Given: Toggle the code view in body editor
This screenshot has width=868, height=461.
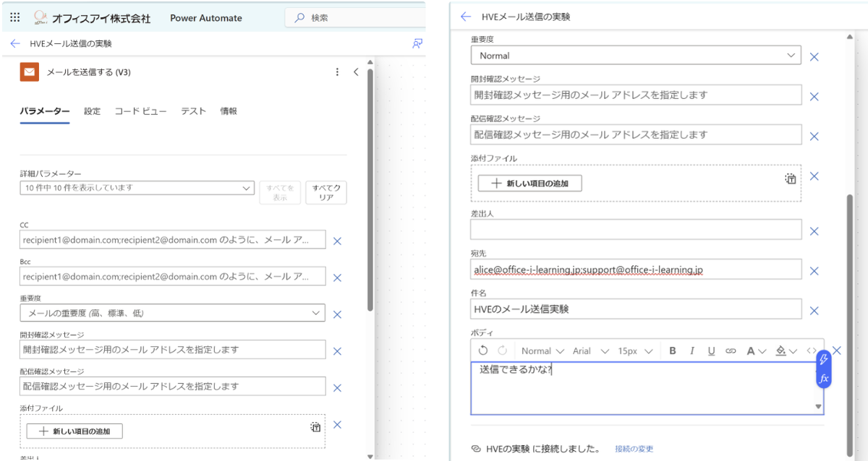Looking at the screenshot, I should coord(812,350).
